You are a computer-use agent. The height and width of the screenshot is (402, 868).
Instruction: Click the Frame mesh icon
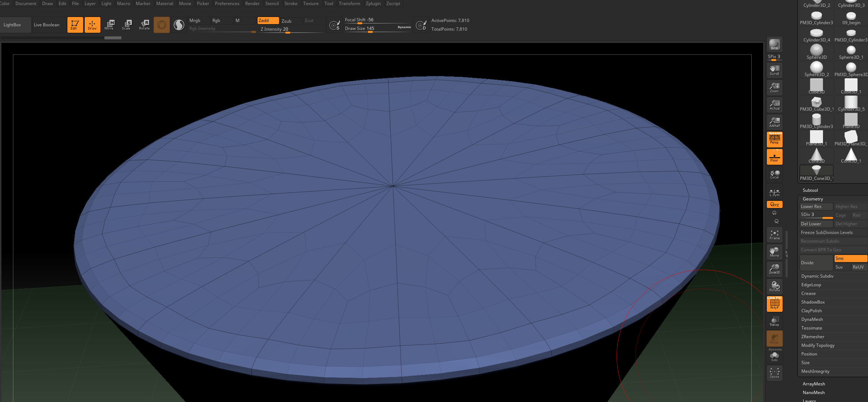click(x=774, y=235)
